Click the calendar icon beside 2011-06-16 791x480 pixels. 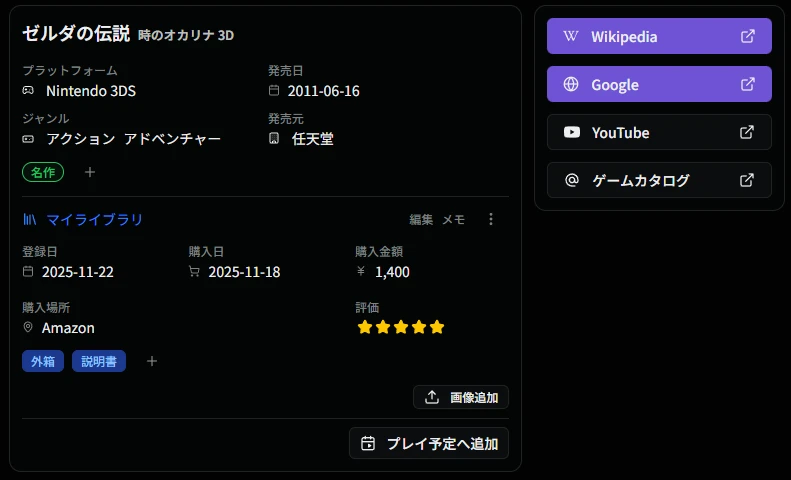274,90
